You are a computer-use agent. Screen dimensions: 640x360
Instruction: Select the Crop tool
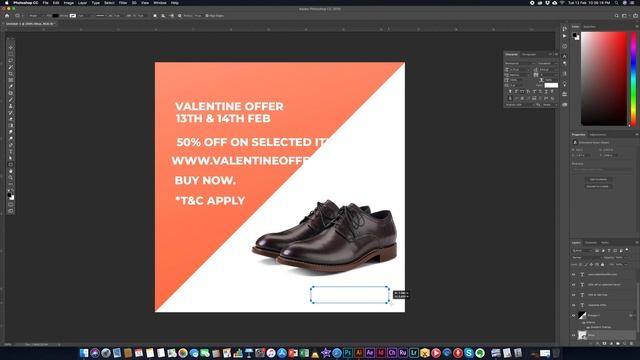click(11, 73)
